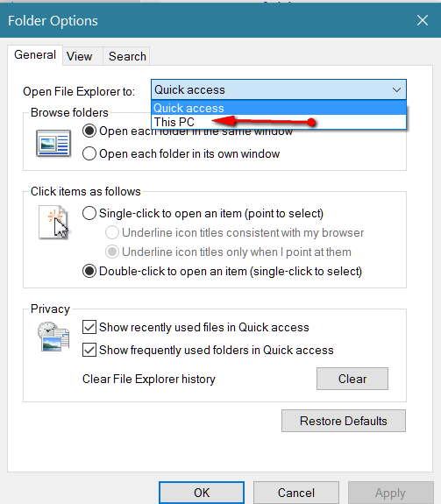This screenshot has height=504, width=441.
Task: Pick Quick access in the dropdown list
Action: (x=278, y=108)
